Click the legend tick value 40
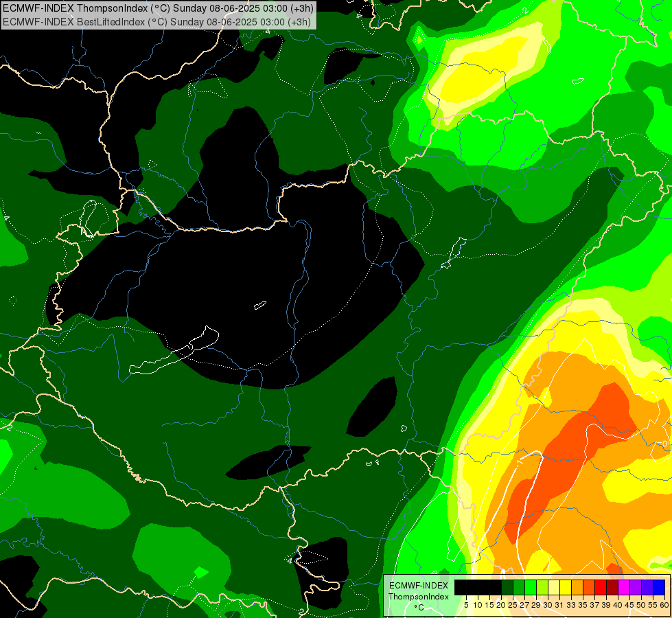This screenshot has height=618, width=672. tap(618, 605)
